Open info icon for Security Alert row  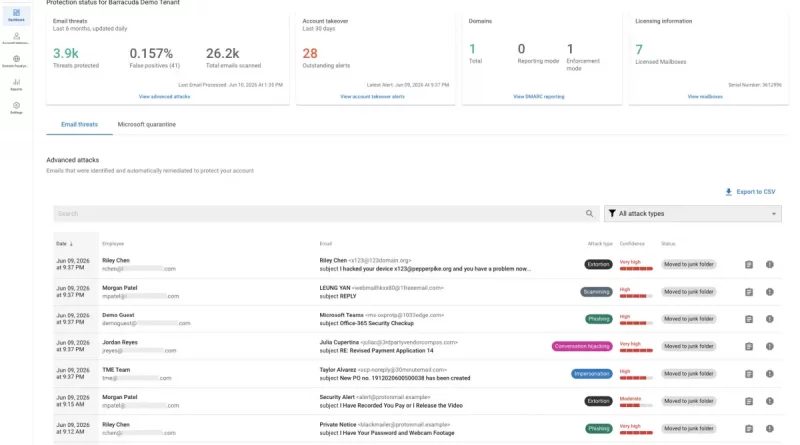pyautogui.click(x=769, y=401)
